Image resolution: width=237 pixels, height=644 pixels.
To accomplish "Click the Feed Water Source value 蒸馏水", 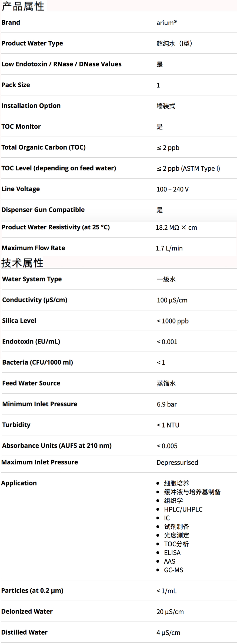I will tap(166, 383).
